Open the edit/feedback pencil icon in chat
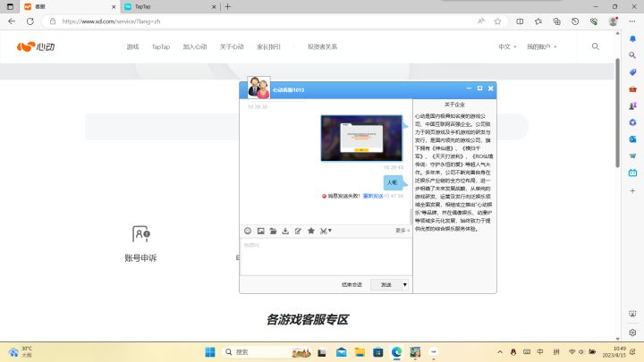 pyautogui.click(x=298, y=231)
